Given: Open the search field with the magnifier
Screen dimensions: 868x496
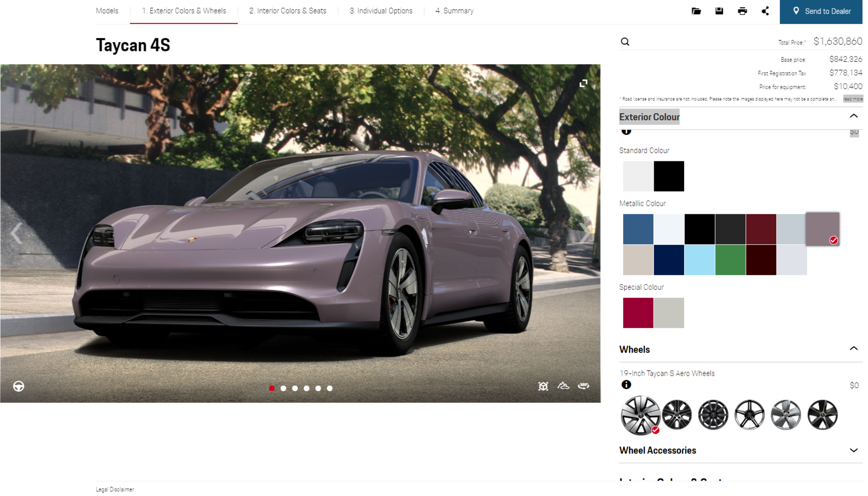Looking at the screenshot, I should pyautogui.click(x=625, y=42).
